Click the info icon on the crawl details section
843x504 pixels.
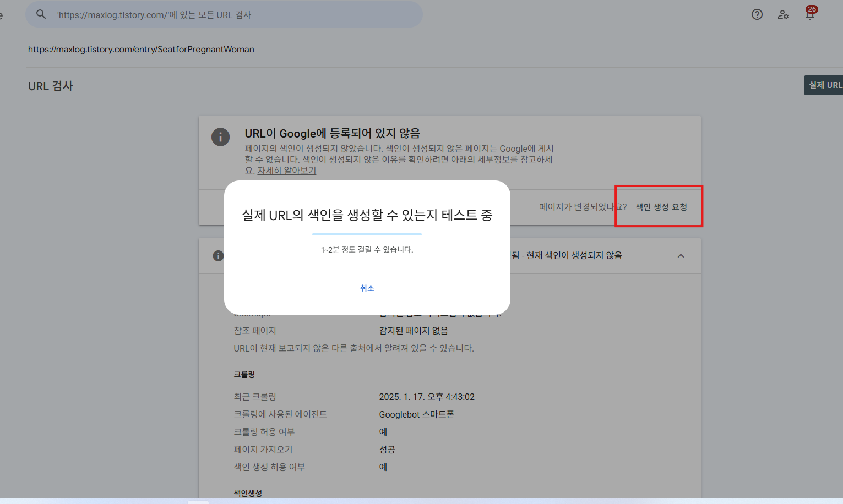[x=217, y=256]
